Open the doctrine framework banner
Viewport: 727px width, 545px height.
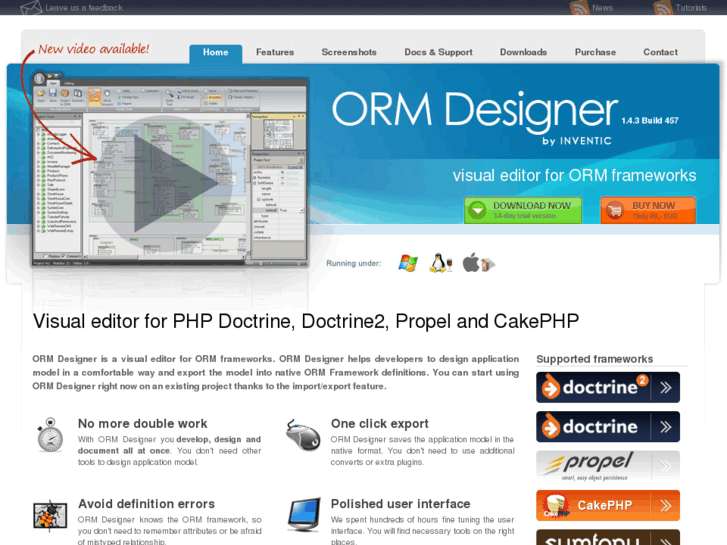click(x=608, y=427)
